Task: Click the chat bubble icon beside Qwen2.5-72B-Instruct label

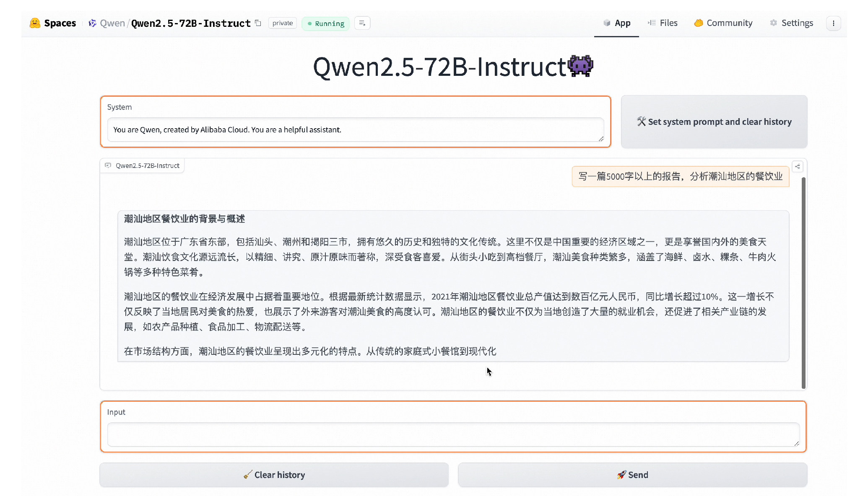Action: (109, 165)
